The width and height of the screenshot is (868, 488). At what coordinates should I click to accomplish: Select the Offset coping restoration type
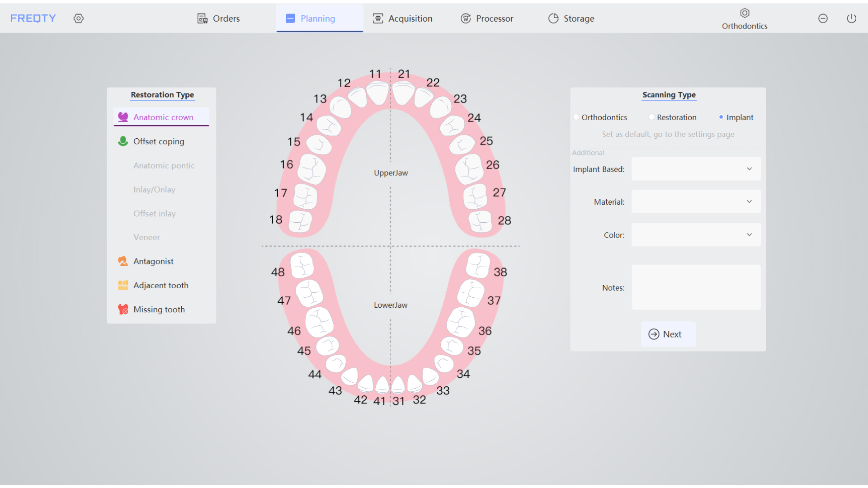pyautogui.click(x=157, y=141)
